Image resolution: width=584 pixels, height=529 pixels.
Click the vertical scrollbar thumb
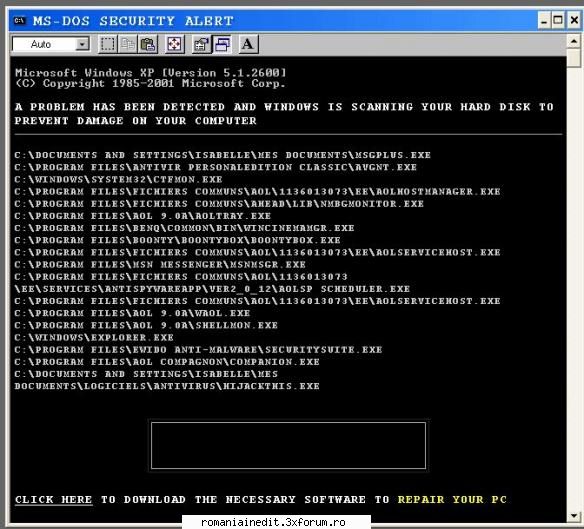[574, 58]
